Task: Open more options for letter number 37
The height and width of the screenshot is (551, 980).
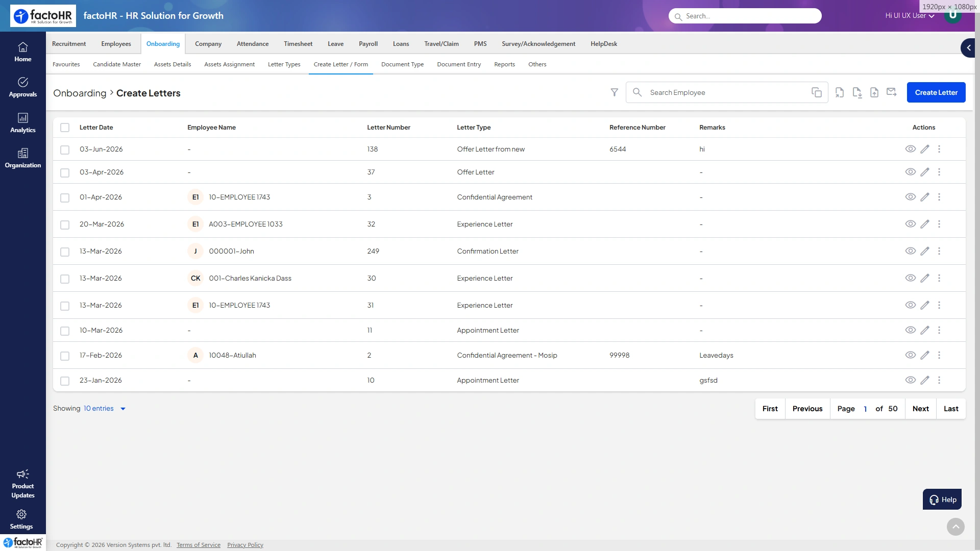Action: (939, 172)
